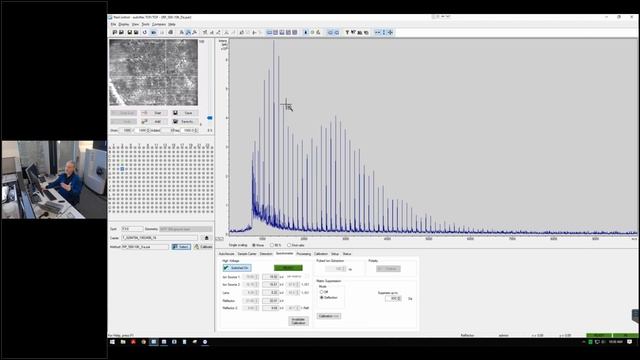Screen dimensions: 640x360
Task: Click the funnel filter icon in the toolbar
Action: coord(347,32)
